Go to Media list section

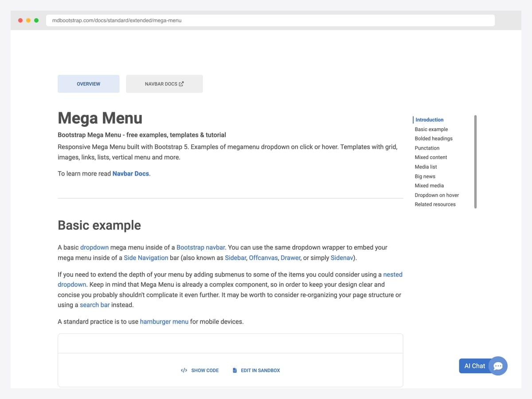click(426, 167)
